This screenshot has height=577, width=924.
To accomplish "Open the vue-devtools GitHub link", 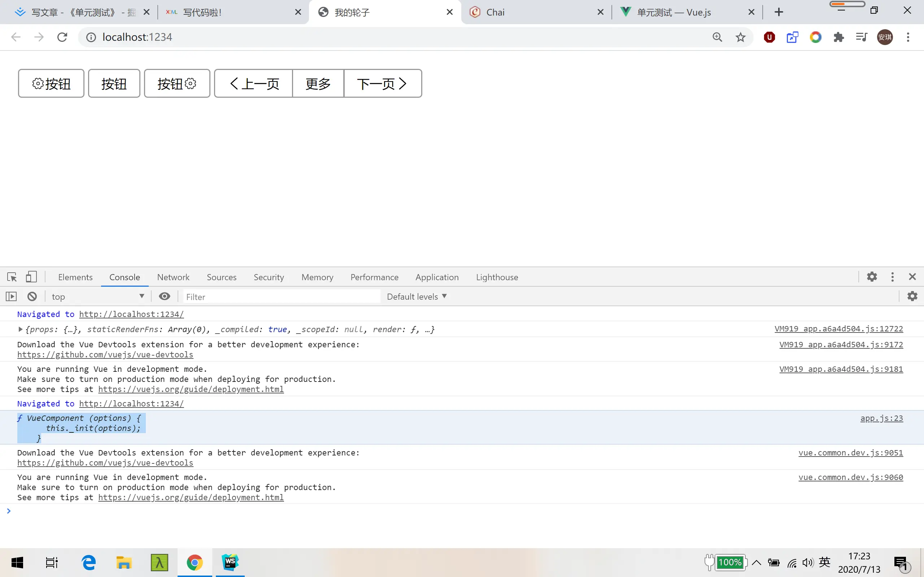I will (105, 355).
